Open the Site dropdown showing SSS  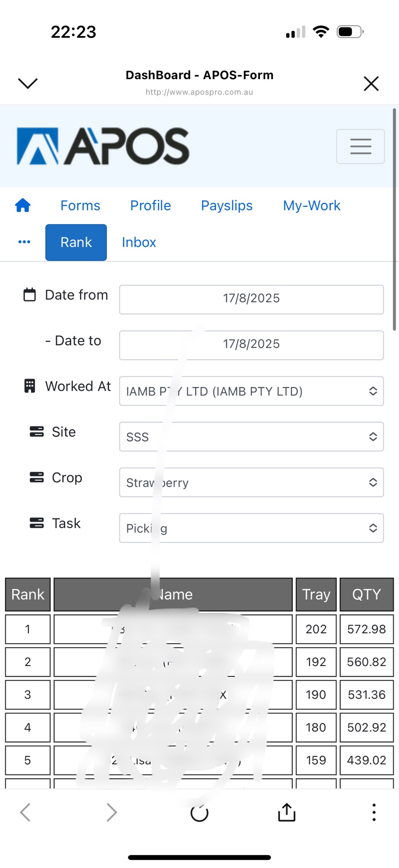pyautogui.click(x=251, y=437)
